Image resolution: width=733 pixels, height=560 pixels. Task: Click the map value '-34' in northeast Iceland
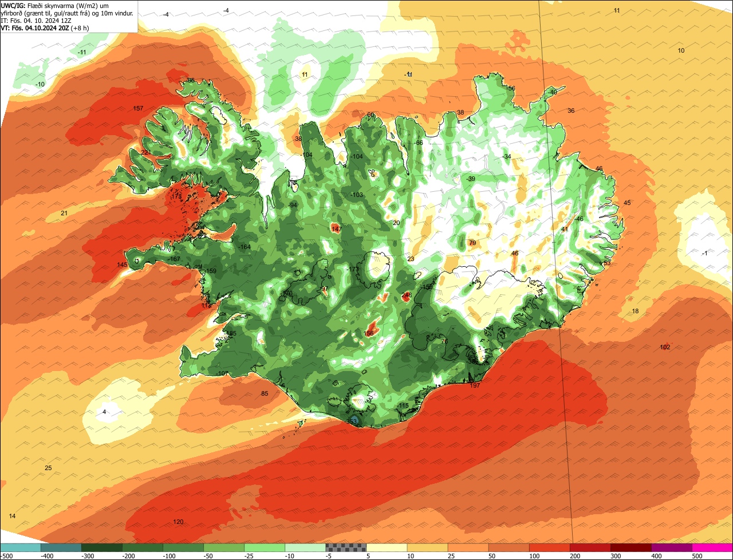coord(506,157)
